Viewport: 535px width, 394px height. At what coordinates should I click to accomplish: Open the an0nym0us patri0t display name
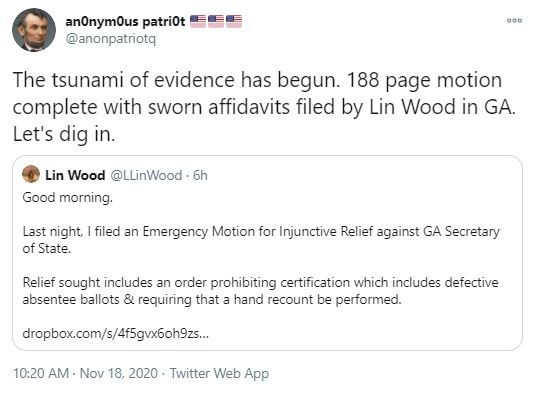pyautogui.click(x=125, y=21)
